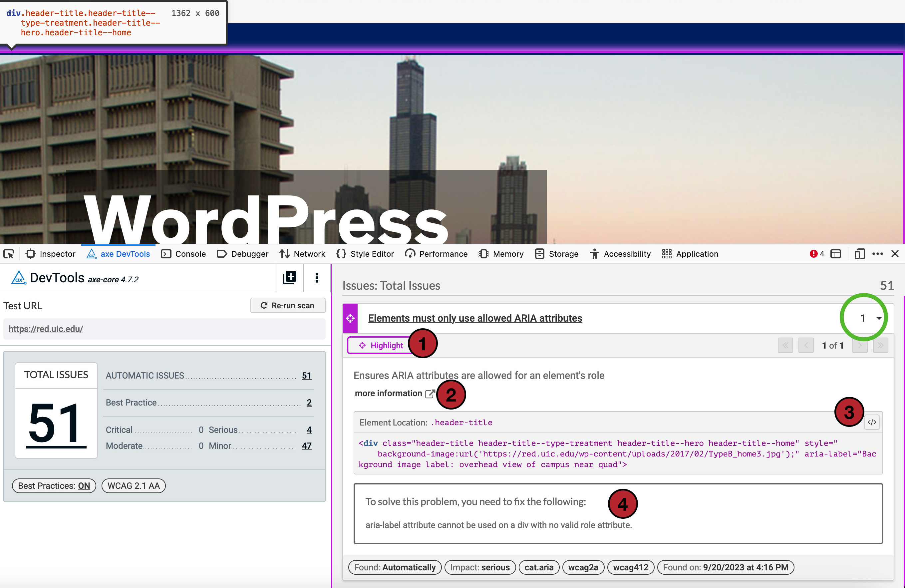Image resolution: width=905 pixels, height=588 pixels.
Task: Toggle WCAG 2.1 AA filter button
Action: point(135,486)
